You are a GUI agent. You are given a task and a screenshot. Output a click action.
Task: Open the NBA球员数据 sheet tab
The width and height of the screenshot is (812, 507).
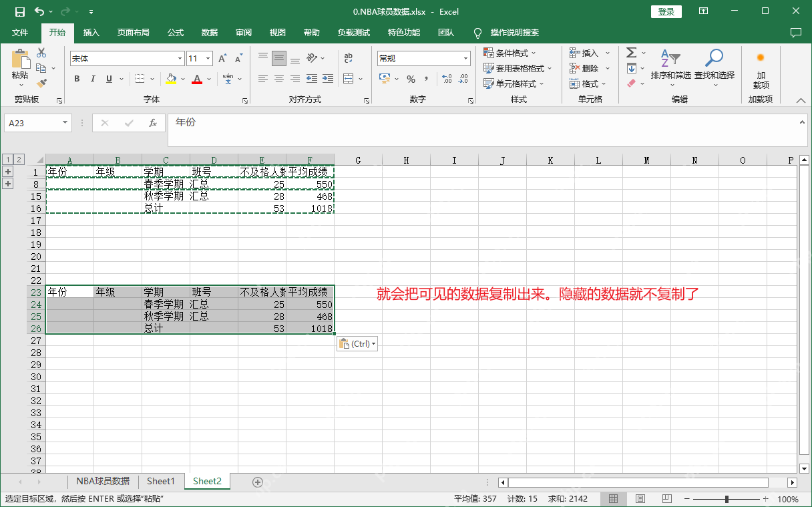pos(103,481)
